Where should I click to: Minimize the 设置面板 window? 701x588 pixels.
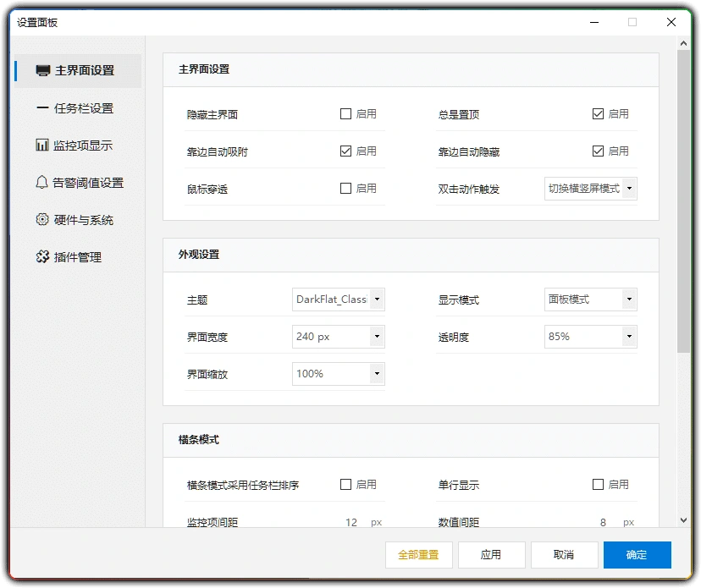[x=594, y=22]
